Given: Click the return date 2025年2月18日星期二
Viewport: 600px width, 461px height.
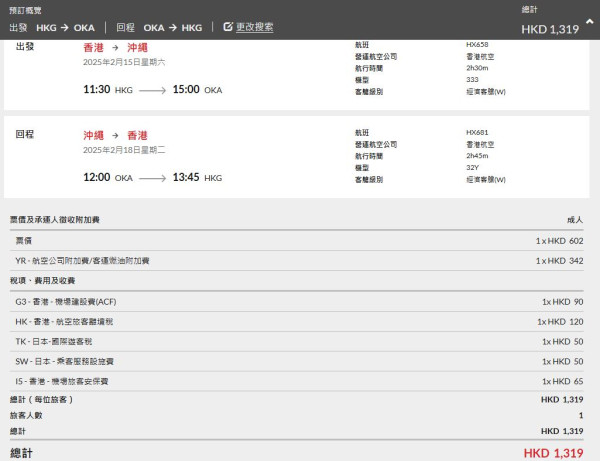Looking at the screenshot, I should pyautogui.click(x=124, y=150).
